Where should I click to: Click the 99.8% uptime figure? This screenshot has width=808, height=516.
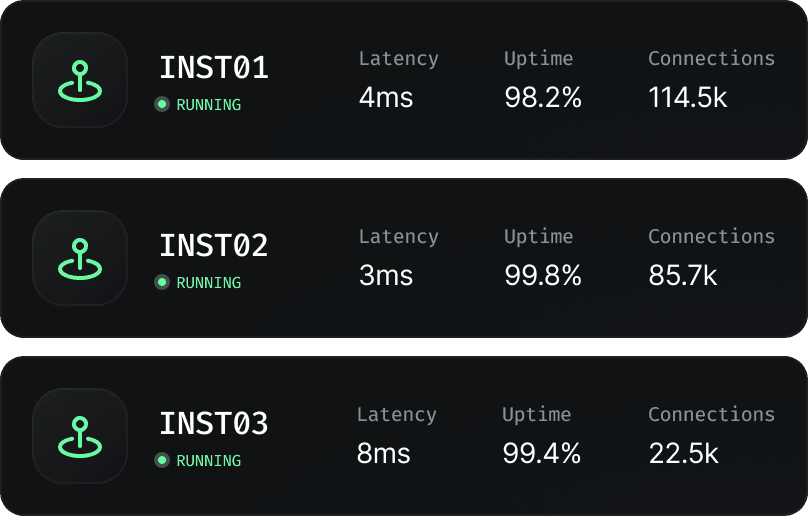(542, 276)
